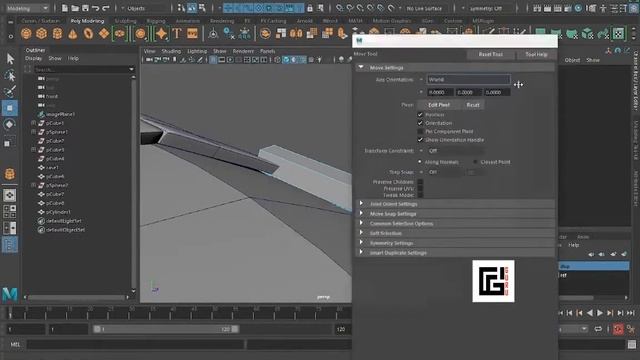Enable the Preserve UVs checkbox

420,189
